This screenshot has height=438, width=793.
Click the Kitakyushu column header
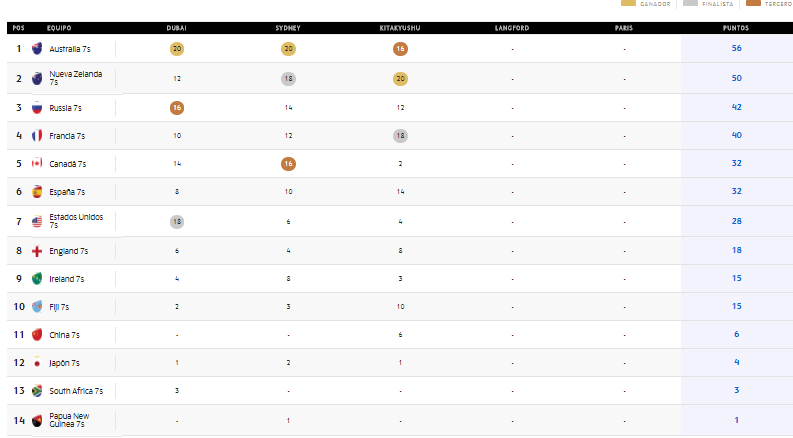pos(400,28)
